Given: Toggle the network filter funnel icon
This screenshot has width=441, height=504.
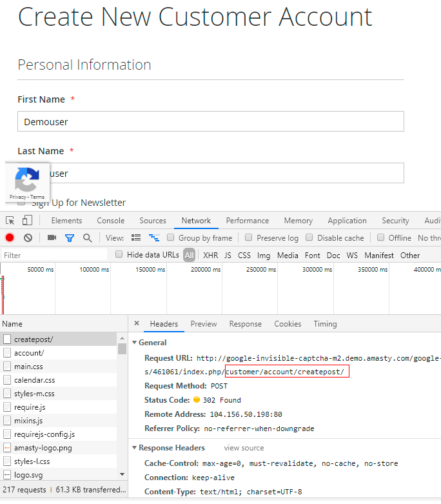Looking at the screenshot, I should [70, 238].
